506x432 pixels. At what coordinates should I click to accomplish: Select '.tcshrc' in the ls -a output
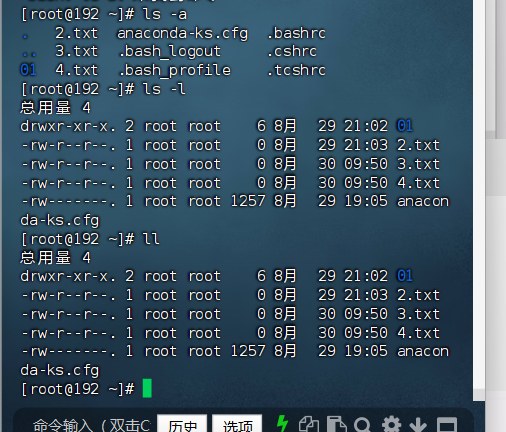(x=296, y=70)
